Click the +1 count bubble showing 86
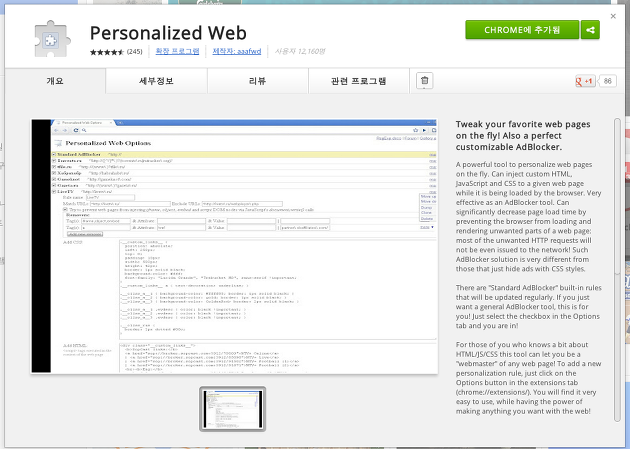 coord(608,81)
